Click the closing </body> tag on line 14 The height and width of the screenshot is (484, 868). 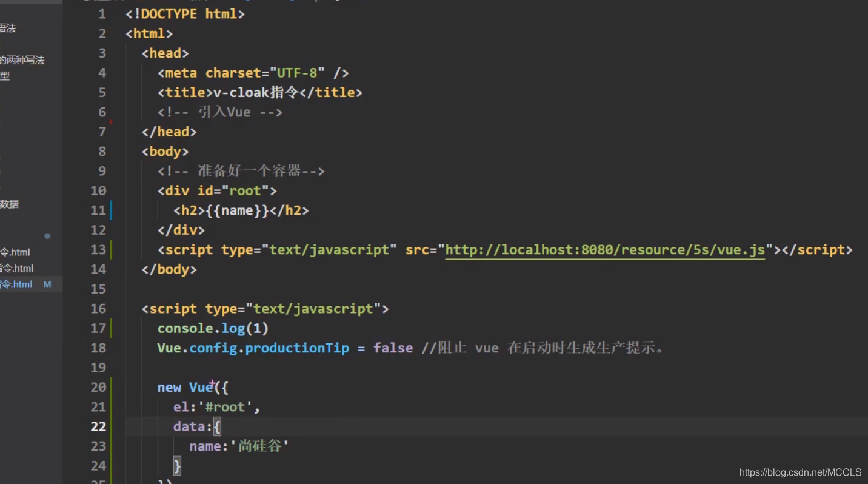(169, 269)
